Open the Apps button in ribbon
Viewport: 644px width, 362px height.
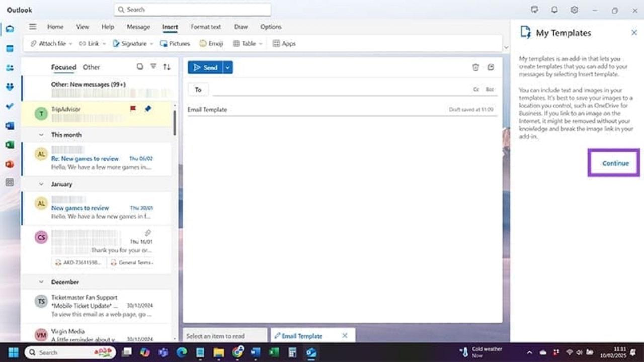(284, 44)
